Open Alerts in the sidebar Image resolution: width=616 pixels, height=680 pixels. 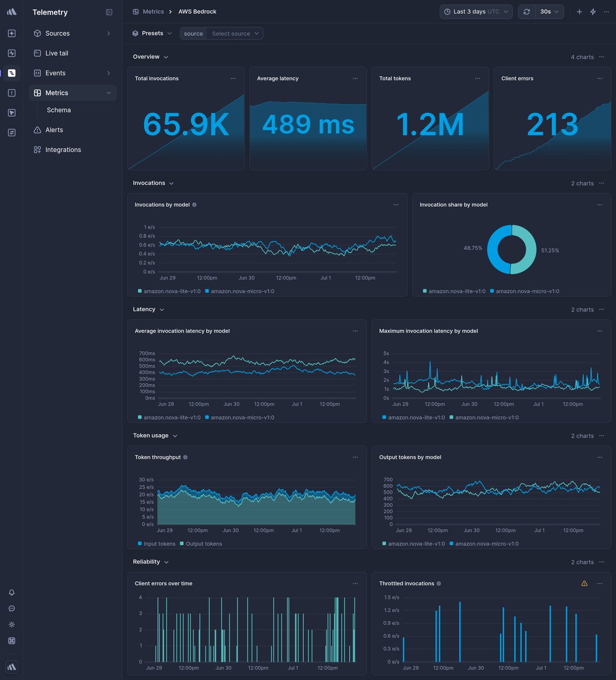click(72, 130)
